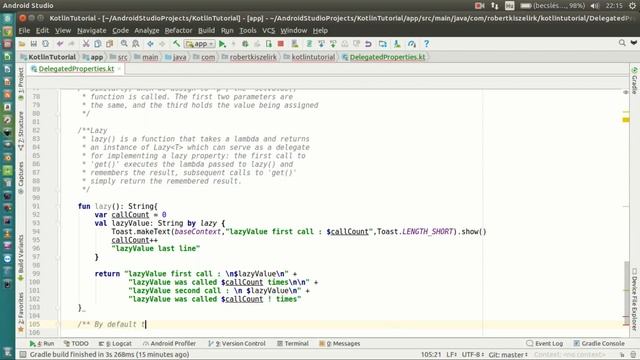Open the Code menu

pos(120,31)
